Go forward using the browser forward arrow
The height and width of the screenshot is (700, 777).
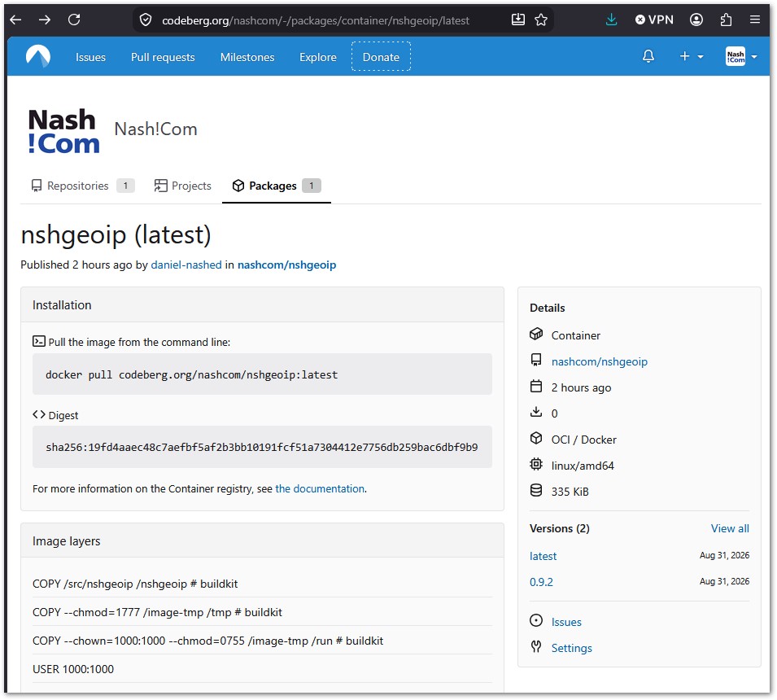45,20
